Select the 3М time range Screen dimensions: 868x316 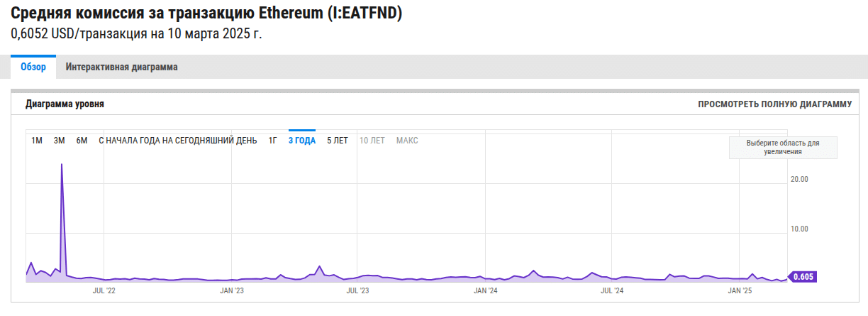pos(60,141)
